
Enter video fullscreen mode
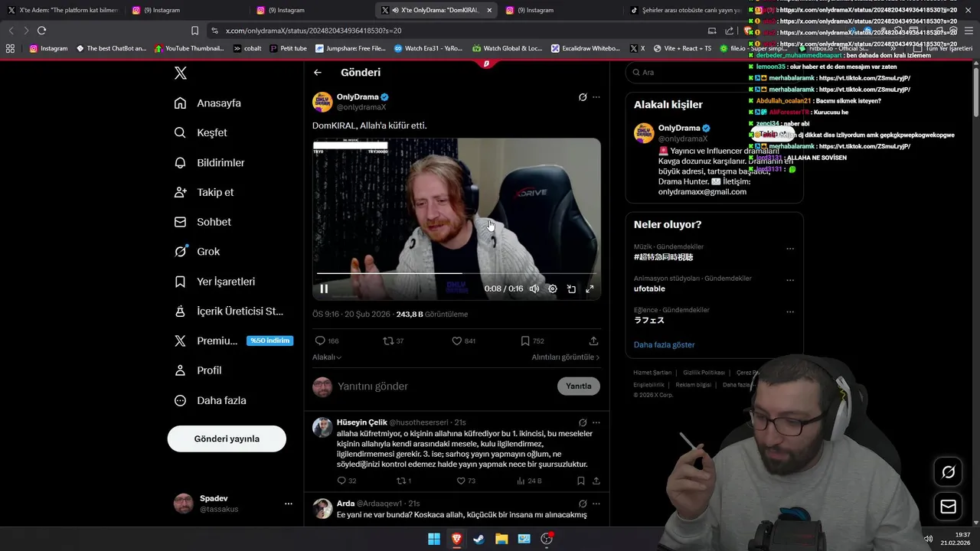(x=590, y=289)
